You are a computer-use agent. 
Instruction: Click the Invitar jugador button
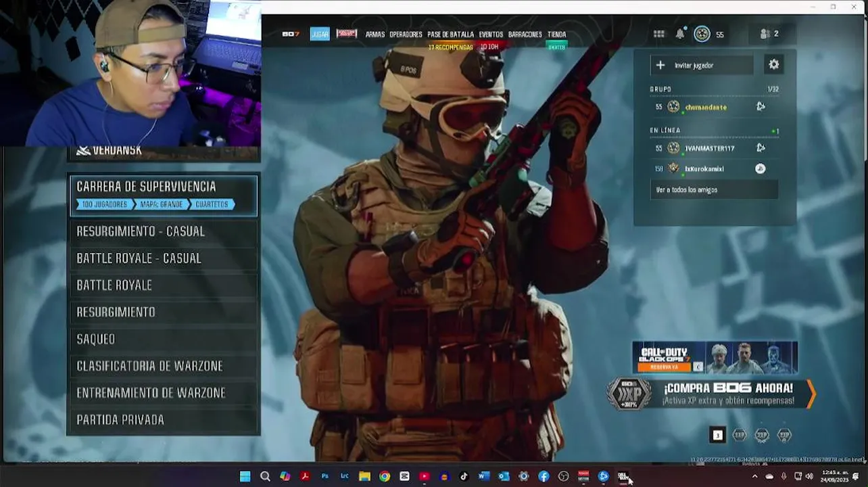pos(702,65)
